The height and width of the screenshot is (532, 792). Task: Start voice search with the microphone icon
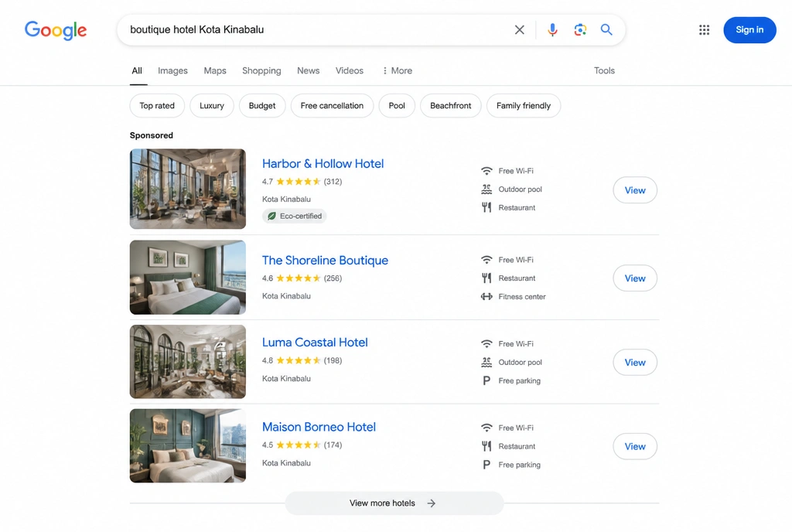(x=552, y=30)
